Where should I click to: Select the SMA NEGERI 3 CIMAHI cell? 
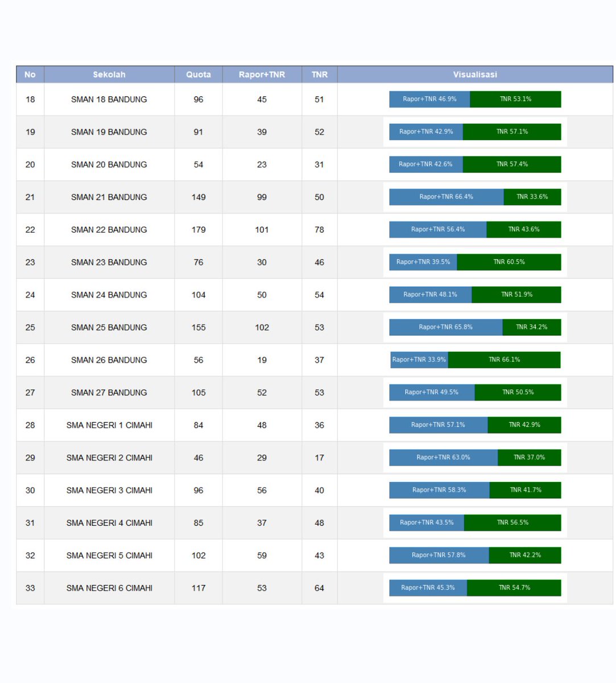coord(109,490)
